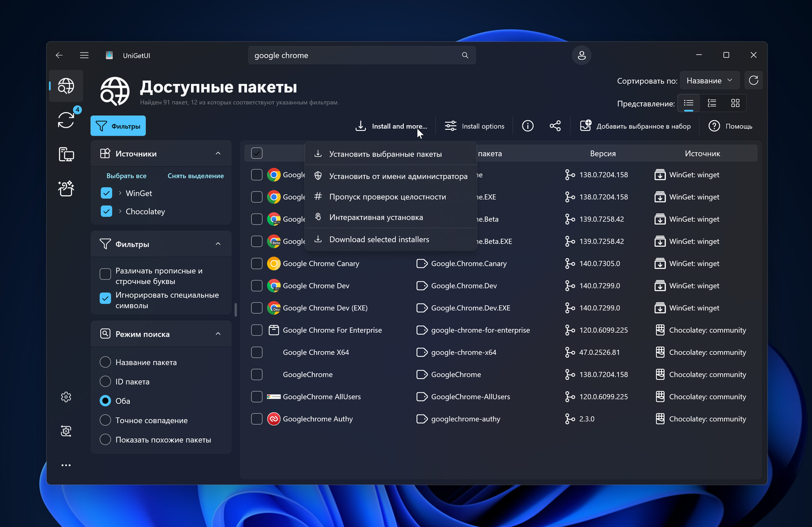Switch to list view layout
This screenshot has height=527, width=812.
[689, 103]
